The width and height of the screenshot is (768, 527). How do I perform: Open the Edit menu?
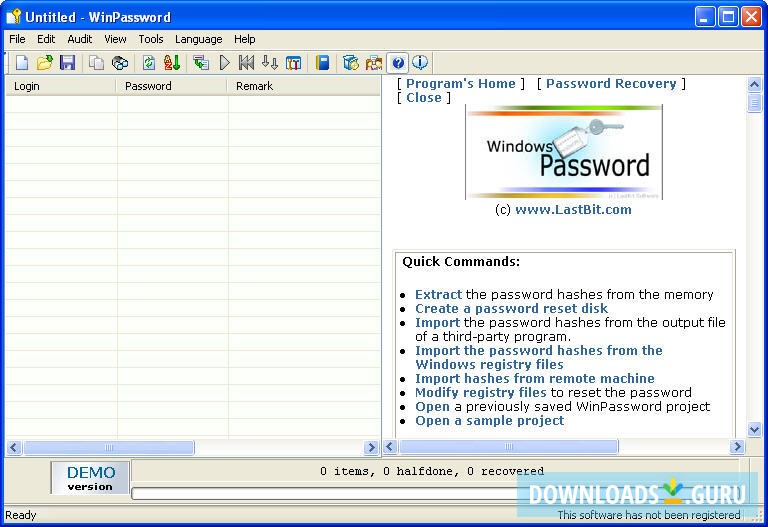tap(46, 39)
